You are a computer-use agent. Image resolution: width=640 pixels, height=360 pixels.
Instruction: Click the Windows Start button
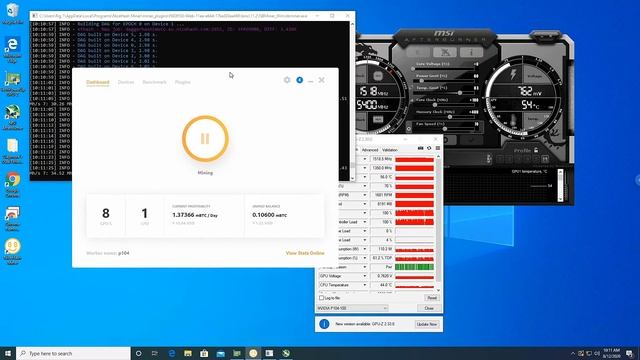pyautogui.click(x=8, y=353)
